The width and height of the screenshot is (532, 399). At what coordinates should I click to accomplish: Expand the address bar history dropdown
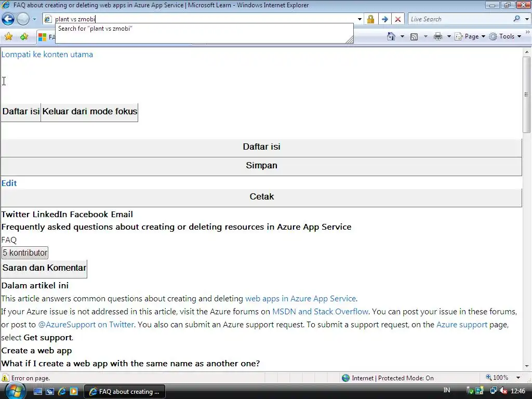click(x=360, y=19)
